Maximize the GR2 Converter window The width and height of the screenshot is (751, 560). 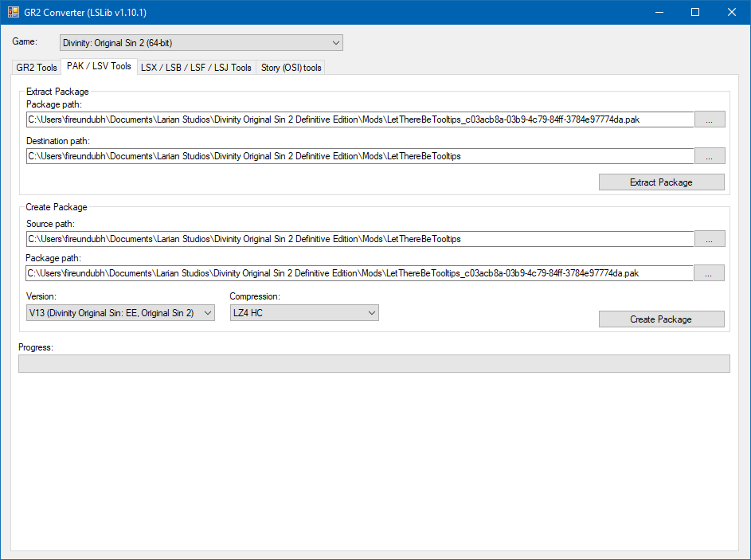click(694, 13)
